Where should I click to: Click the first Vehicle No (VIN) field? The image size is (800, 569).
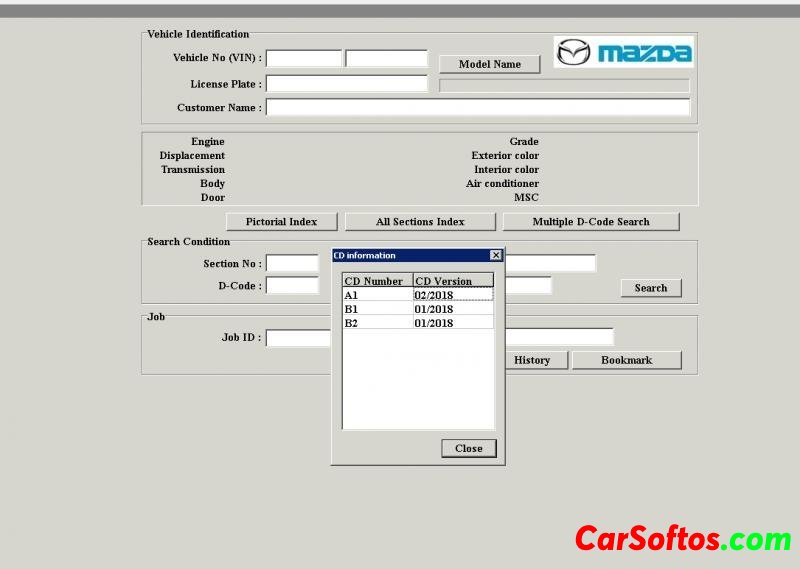click(x=304, y=59)
